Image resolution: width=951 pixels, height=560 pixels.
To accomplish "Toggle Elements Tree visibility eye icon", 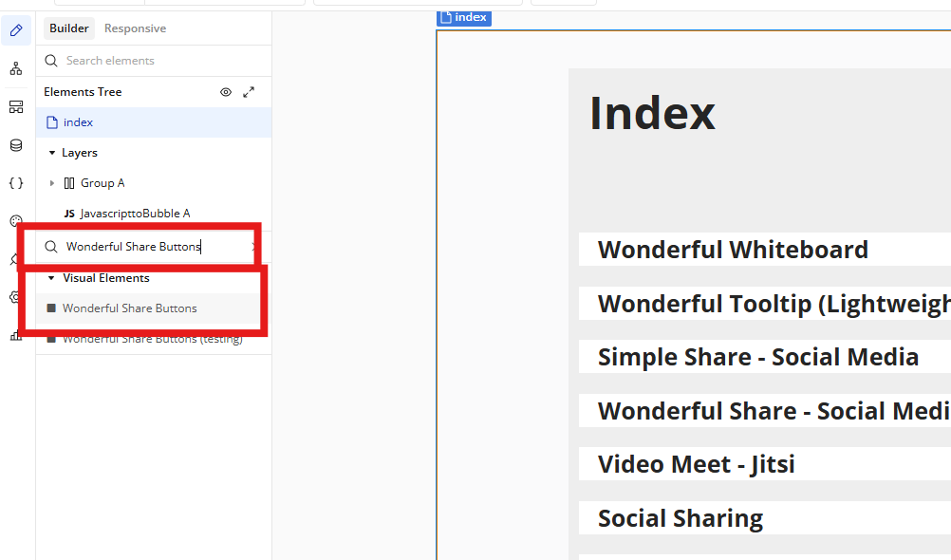I will (226, 92).
